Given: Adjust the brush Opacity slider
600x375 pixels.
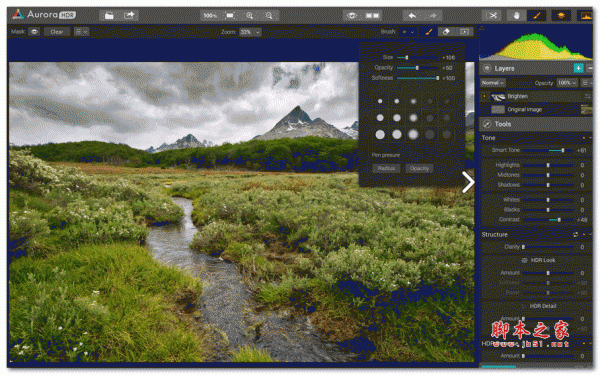Looking at the screenshot, I should 417,68.
